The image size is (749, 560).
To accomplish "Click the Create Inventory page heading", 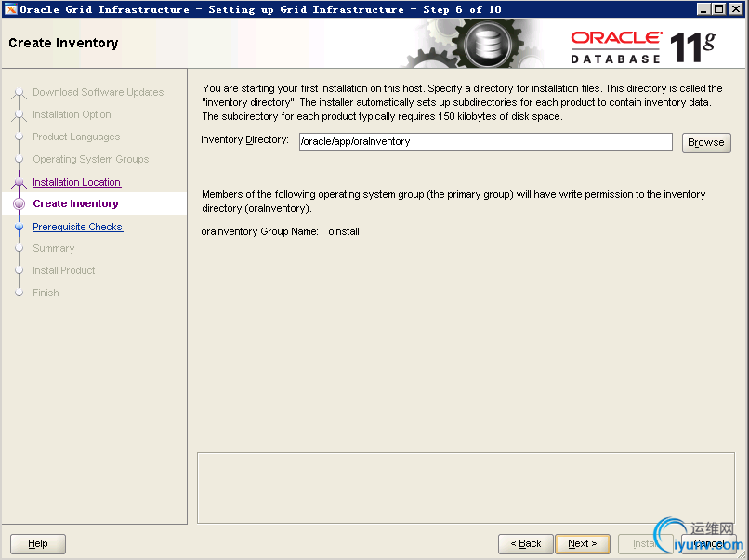I will click(x=63, y=43).
